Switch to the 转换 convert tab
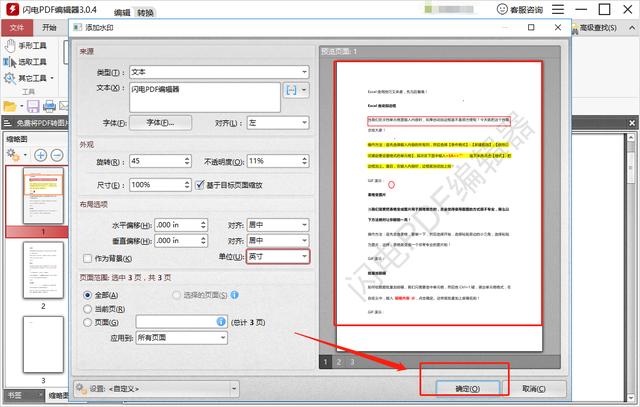Viewport: 640px width, 407px height. [146, 12]
